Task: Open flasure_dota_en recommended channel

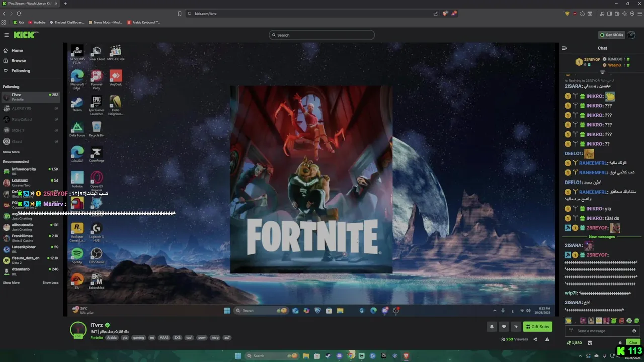Action: 30,260
